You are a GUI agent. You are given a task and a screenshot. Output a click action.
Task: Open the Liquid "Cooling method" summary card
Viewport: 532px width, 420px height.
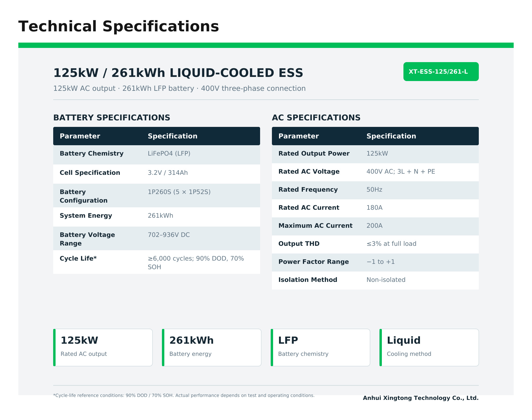tap(429, 348)
